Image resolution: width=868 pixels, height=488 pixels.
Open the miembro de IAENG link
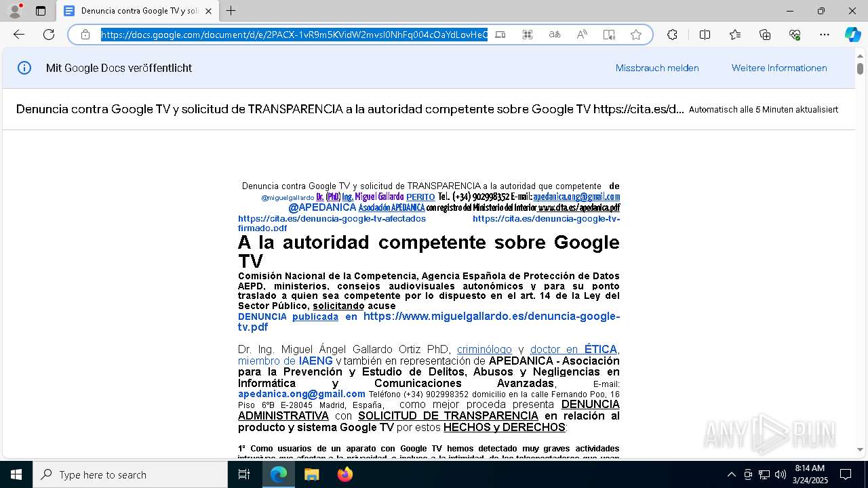[285, 361]
